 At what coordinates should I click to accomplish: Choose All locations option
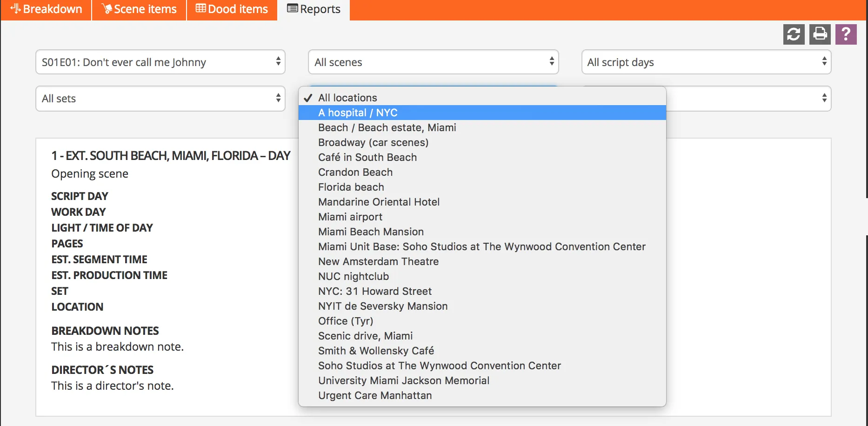point(482,98)
